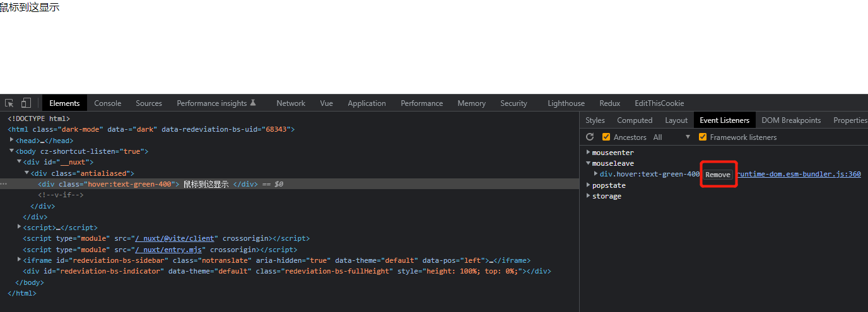This screenshot has width=868, height=312.
Task: Refresh the event listeners list
Action: coord(590,137)
